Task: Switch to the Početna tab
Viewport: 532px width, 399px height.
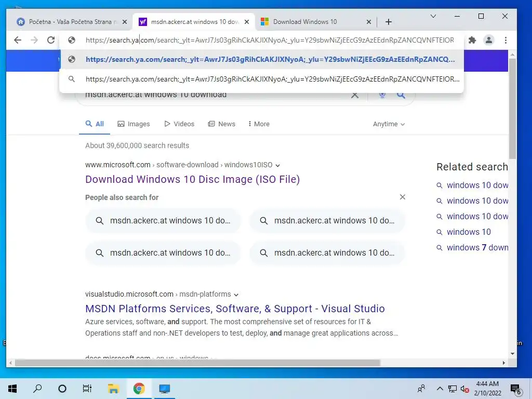Action: point(71,22)
